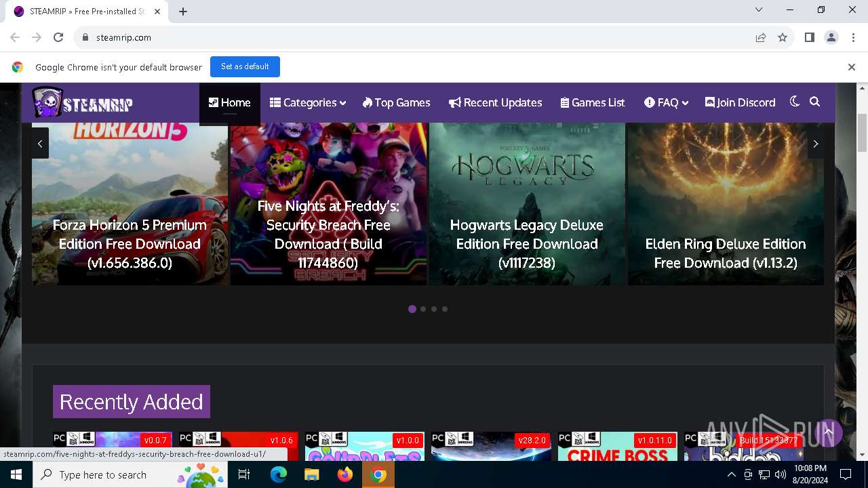
Task: Go back in browser history
Action: [x=15, y=37]
